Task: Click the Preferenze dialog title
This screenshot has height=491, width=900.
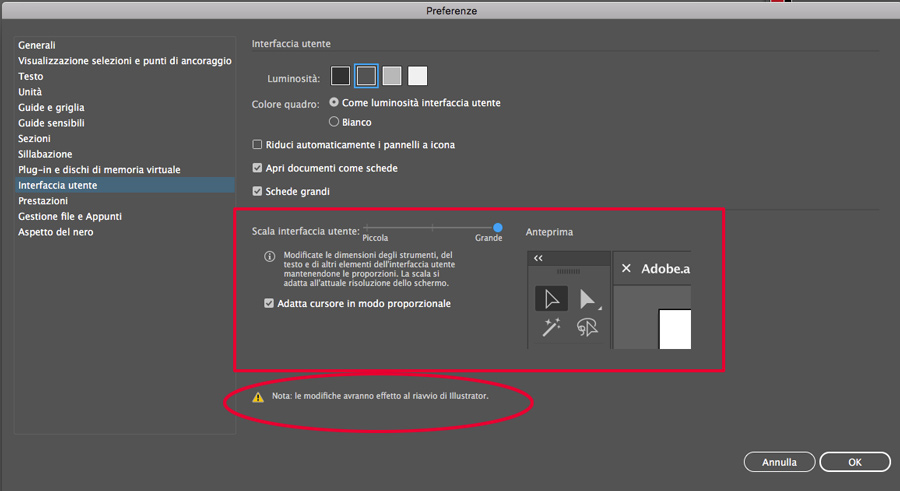Action: pos(451,10)
